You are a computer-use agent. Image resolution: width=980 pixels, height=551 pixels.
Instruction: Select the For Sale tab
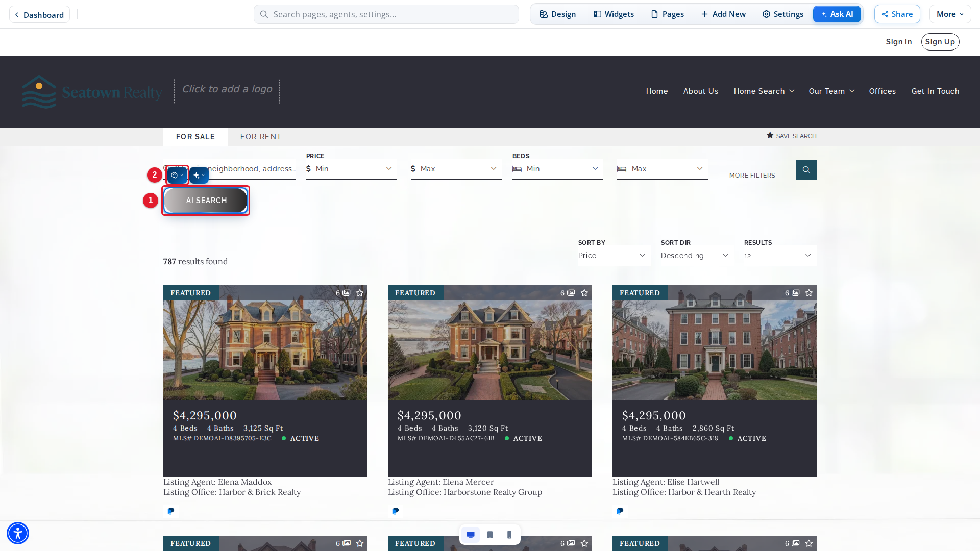pyautogui.click(x=195, y=137)
